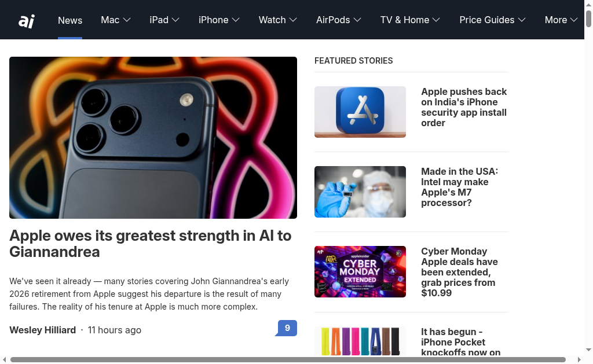Expand the More menu
Viewport: 593px width, 364px height.
[561, 20]
